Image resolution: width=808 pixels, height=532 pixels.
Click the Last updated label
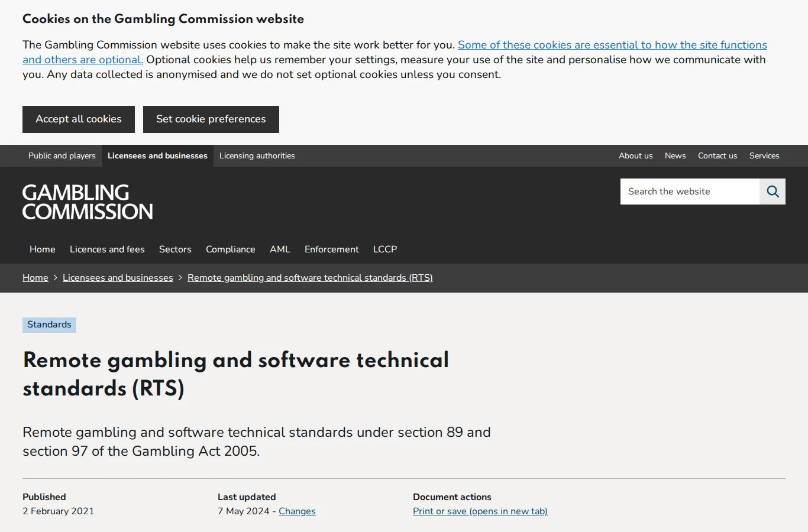click(x=247, y=497)
